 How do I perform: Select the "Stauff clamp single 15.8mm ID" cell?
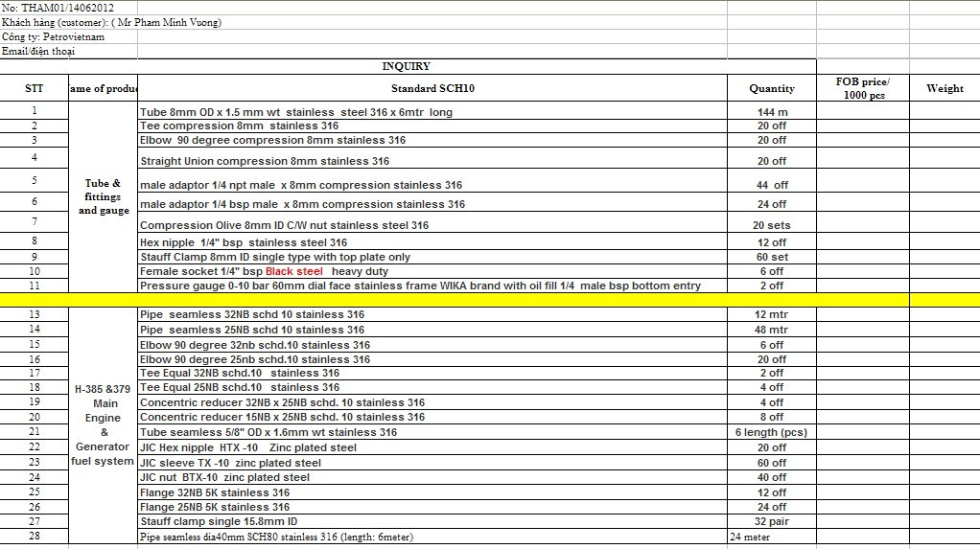click(219, 521)
